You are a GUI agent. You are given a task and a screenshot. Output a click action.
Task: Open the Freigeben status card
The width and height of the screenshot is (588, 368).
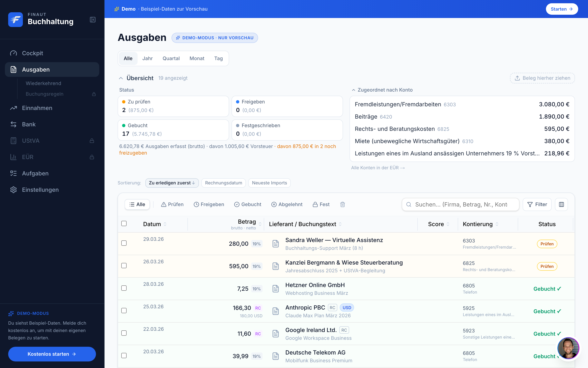[x=287, y=106]
